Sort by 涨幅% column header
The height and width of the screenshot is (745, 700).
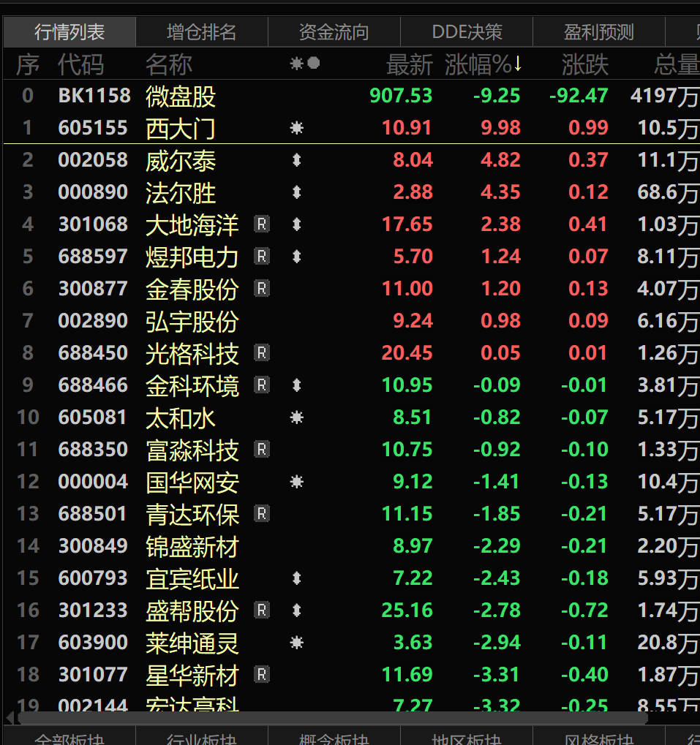(483, 64)
